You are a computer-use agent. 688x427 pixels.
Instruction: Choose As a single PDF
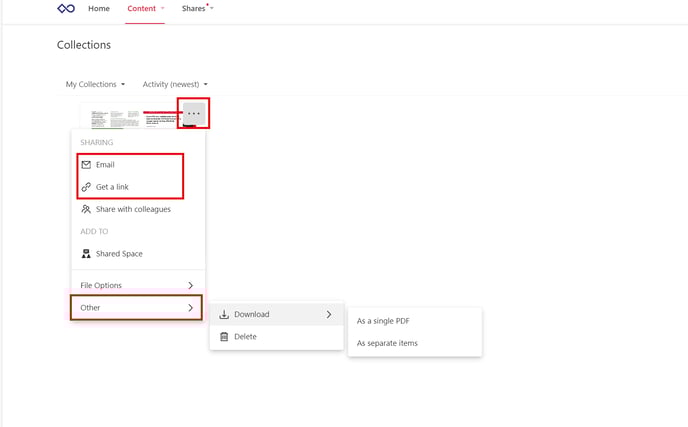pos(383,321)
